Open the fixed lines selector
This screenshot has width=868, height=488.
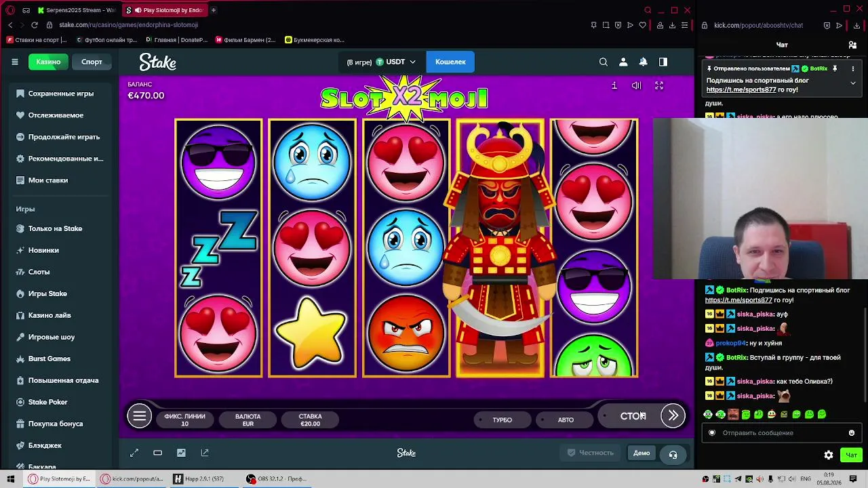point(184,420)
